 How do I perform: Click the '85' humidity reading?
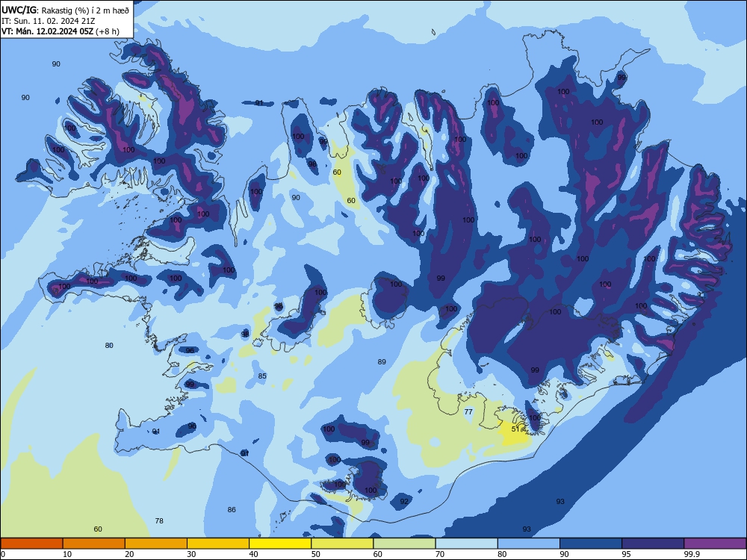262,376
